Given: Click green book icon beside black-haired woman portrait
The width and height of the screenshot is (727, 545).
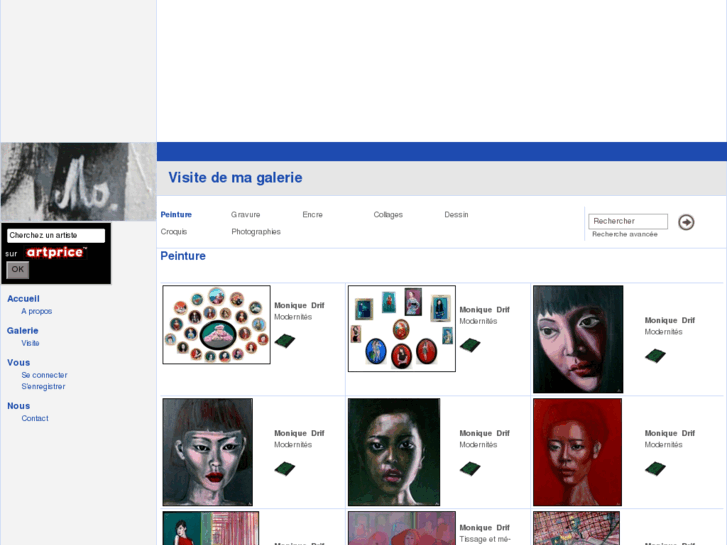Looking at the screenshot, I should (655, 356).
